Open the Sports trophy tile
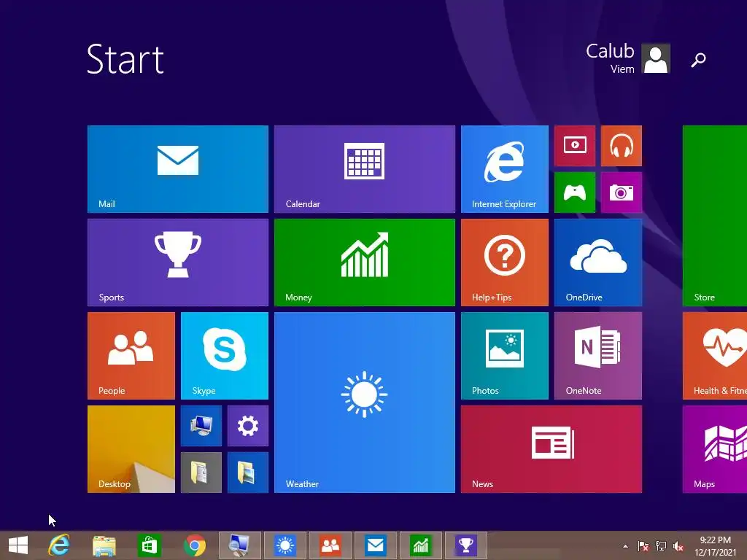 tap(178, 262)
